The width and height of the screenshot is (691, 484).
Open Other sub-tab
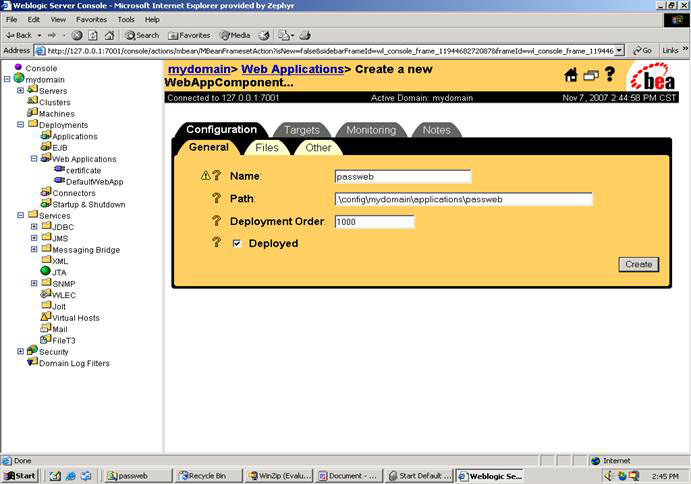tap(318, 148)
